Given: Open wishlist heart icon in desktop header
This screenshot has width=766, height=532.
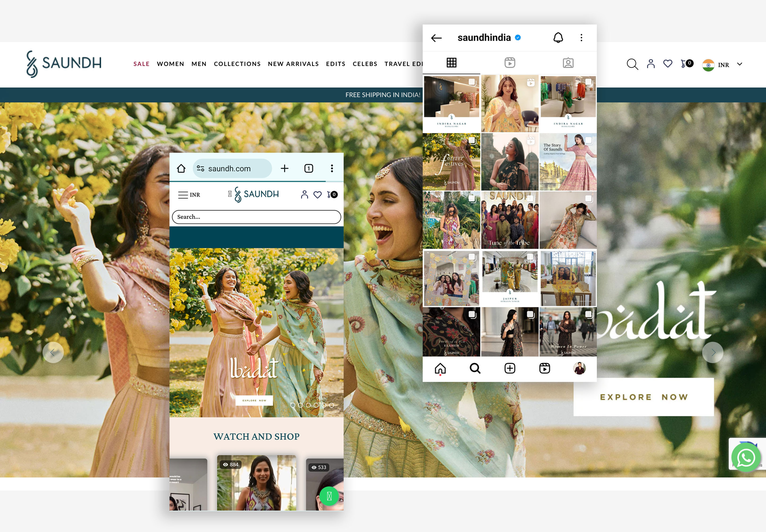Looking at the screenshot, I should coord(668,63).
